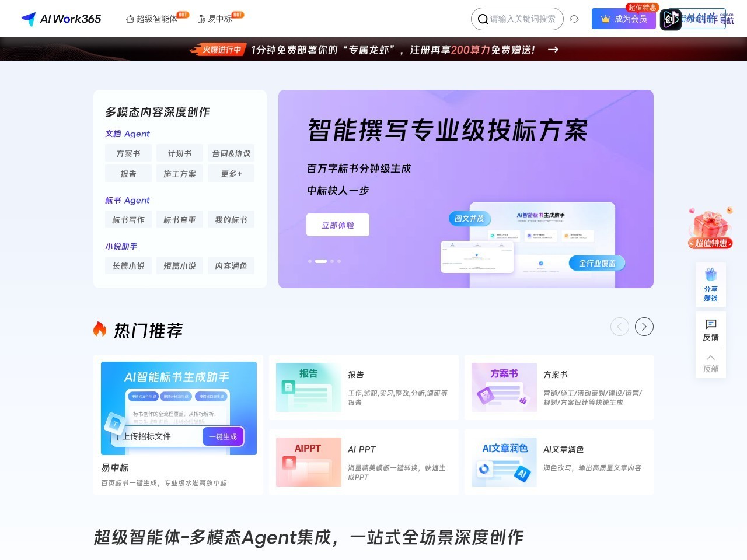This screenshot has height=560, width=747.
Task: Select the third carousel dot
Action: coord(332,261)
